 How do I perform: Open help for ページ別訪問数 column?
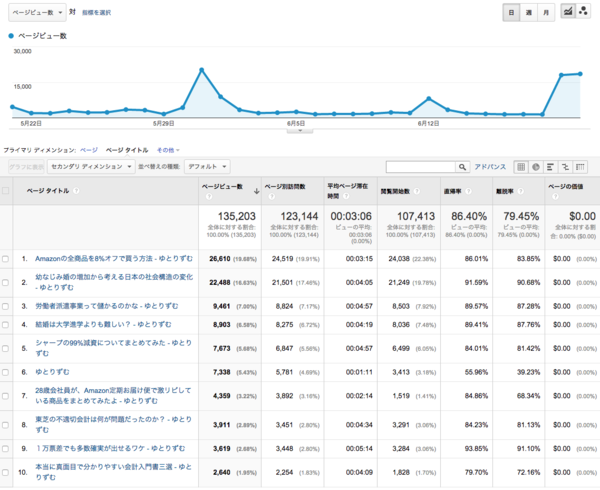click(x=272, y=196)
